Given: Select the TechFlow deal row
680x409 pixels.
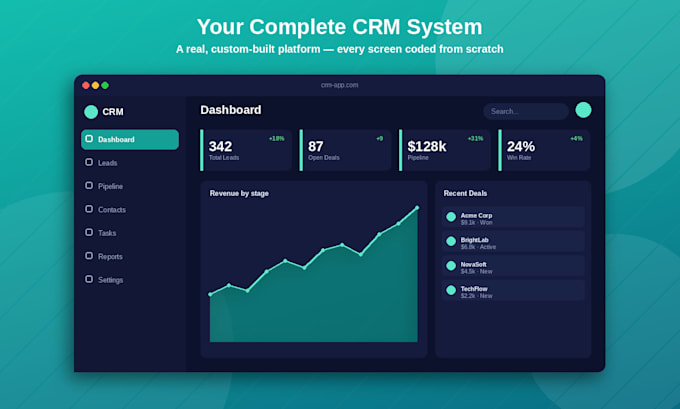Looking at the screenshot, I should pos(513,291).
